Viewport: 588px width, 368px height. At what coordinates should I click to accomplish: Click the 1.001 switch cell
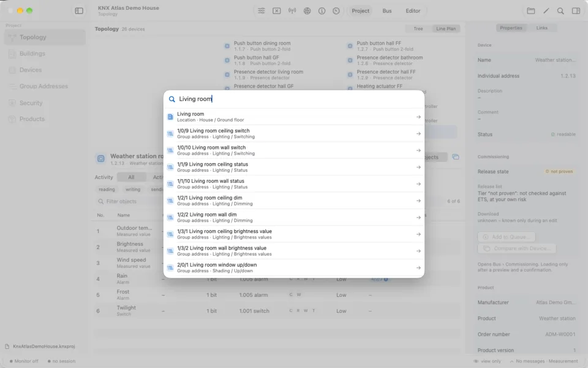(254, 311)
